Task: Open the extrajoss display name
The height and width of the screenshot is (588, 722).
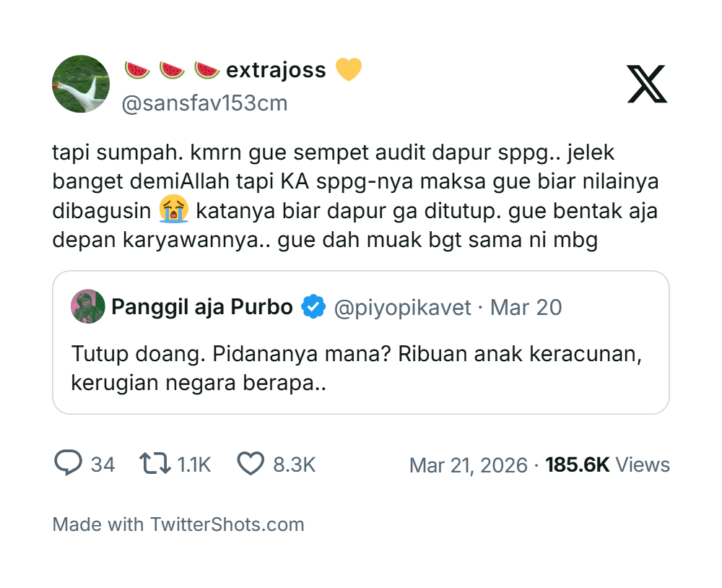Action: click(x=276, y=70)
